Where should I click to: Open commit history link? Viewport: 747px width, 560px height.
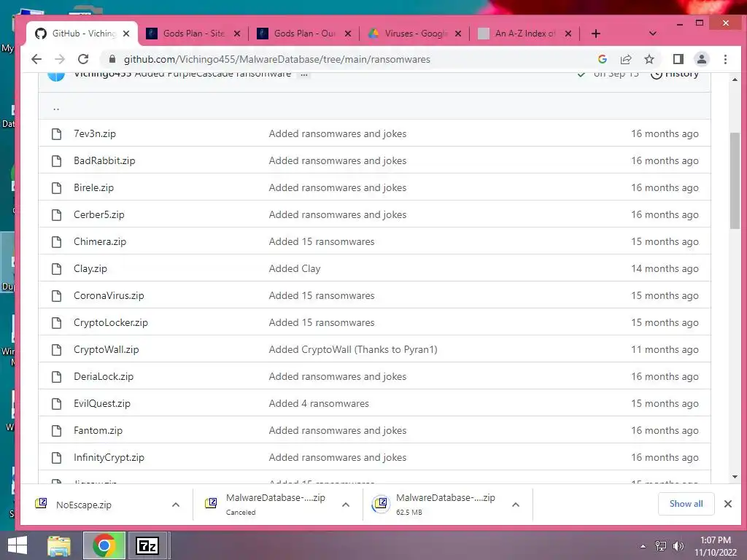675,74
